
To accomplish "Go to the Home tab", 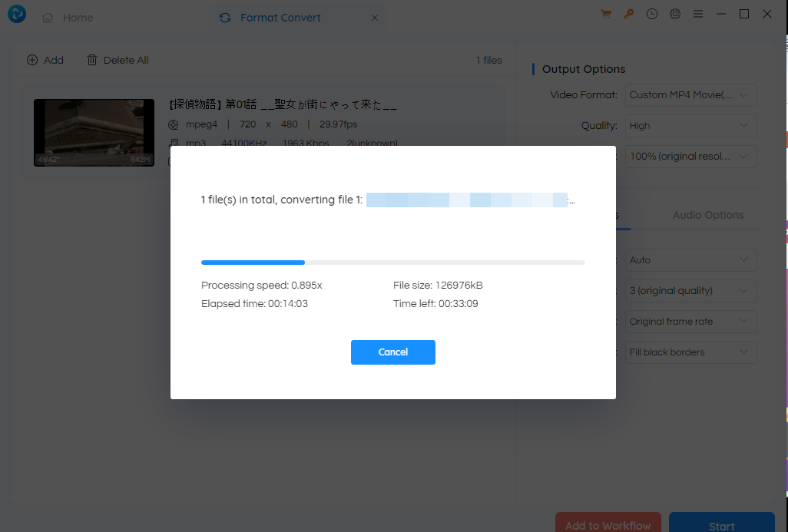I will tap(69, 18).
